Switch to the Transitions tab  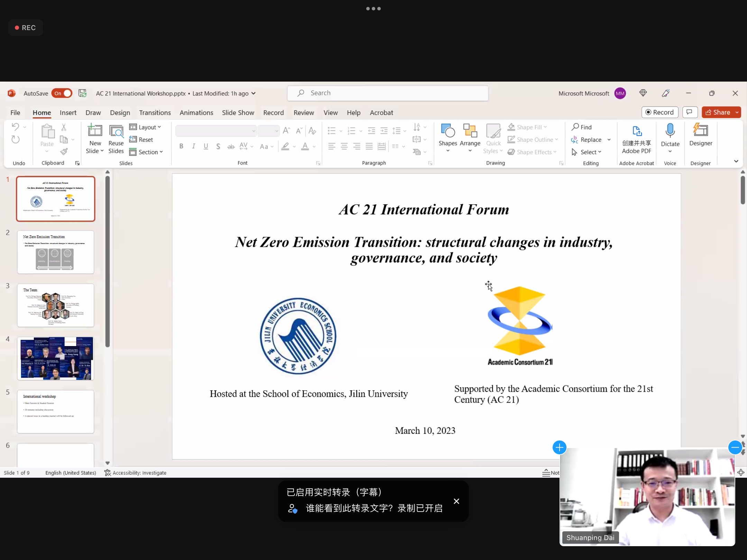point(155,113)
